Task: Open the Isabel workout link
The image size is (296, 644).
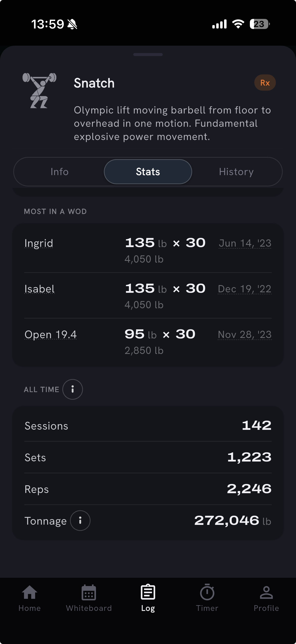Action: [x=40, y=289]
